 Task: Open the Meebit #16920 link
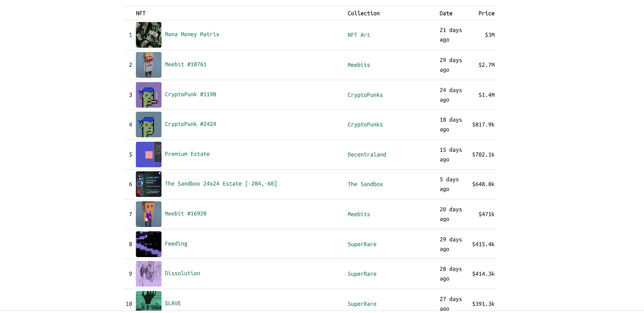pos(186,214)
